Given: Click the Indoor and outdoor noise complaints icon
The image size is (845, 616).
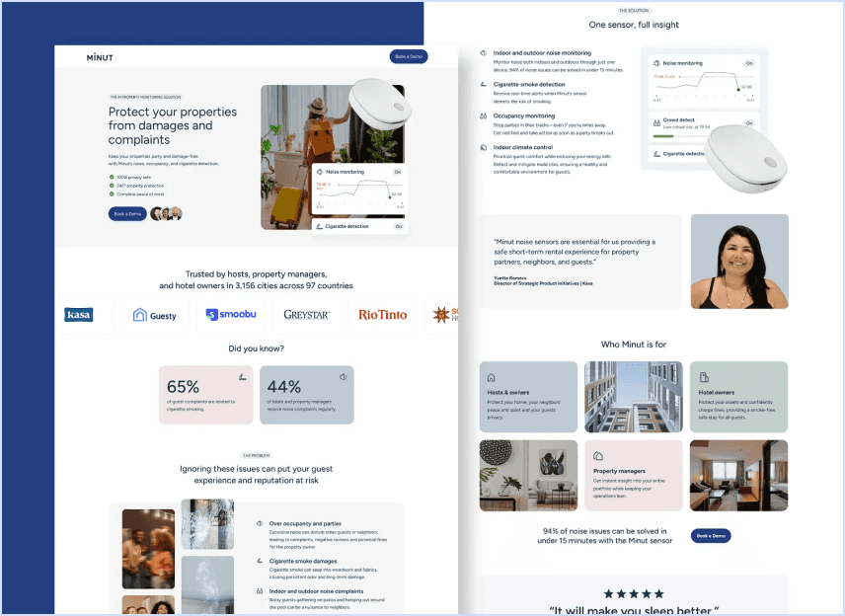Looking at the screenshot, I should (x=260, y=591).
